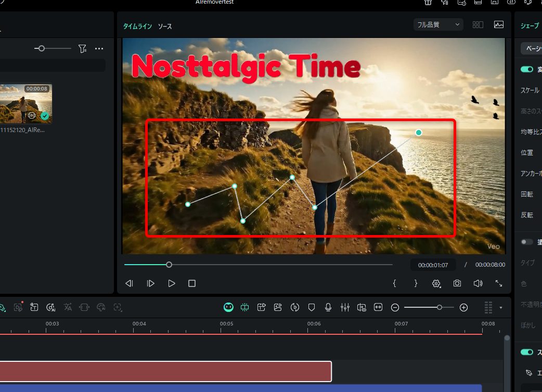Open the audio mixer icon
Image resolution: width=542 pixels, height=392 pixels.
click(x=345, y=307)
